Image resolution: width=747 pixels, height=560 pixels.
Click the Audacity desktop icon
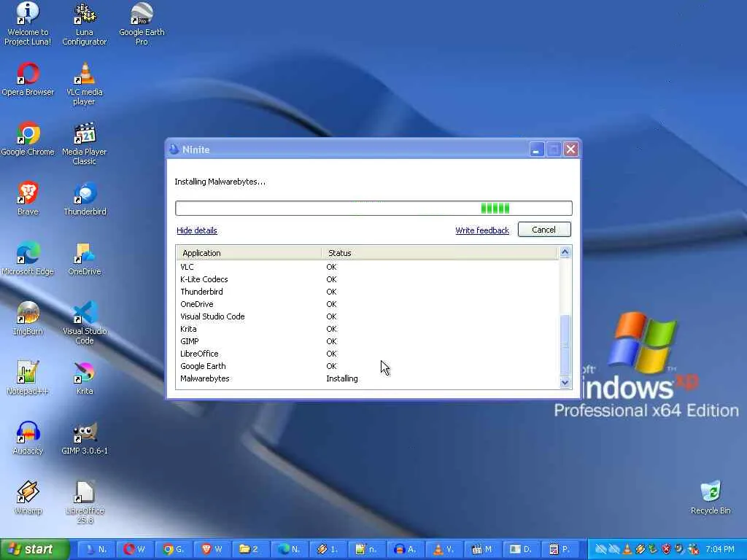click(x=28, y=437)
